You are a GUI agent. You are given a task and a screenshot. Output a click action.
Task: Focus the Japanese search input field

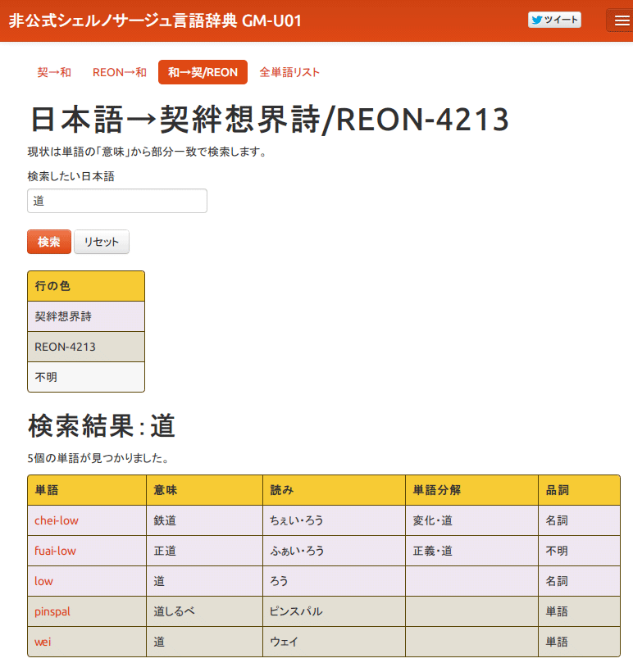pyautogui.click(x=117, y=201)
